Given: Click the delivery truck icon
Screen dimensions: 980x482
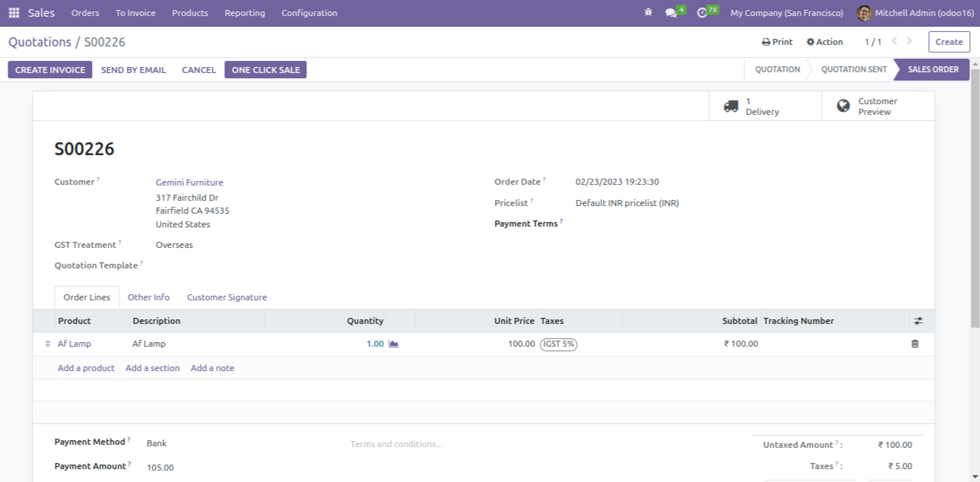Looking at the screenshot, I should (x=731, y=106).
